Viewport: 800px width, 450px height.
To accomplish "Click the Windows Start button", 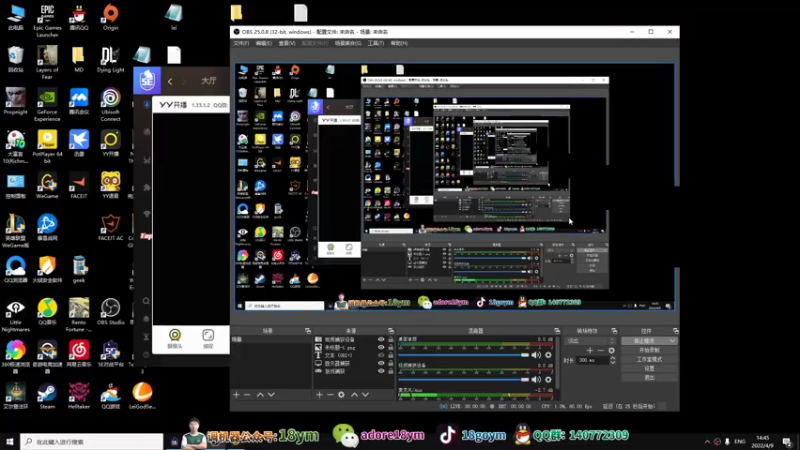I will click(x=10, y=441).
